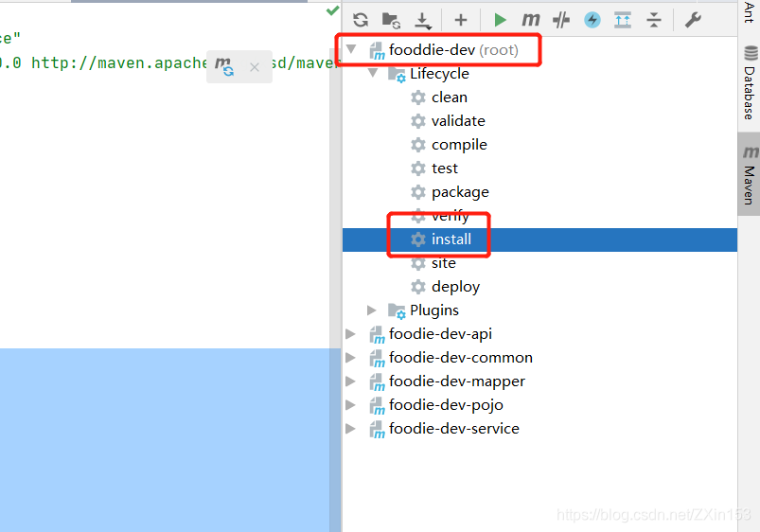The image size is (760, 532).
Task: Expand the foodie-dev-mapper module
Action: (350, 381)
